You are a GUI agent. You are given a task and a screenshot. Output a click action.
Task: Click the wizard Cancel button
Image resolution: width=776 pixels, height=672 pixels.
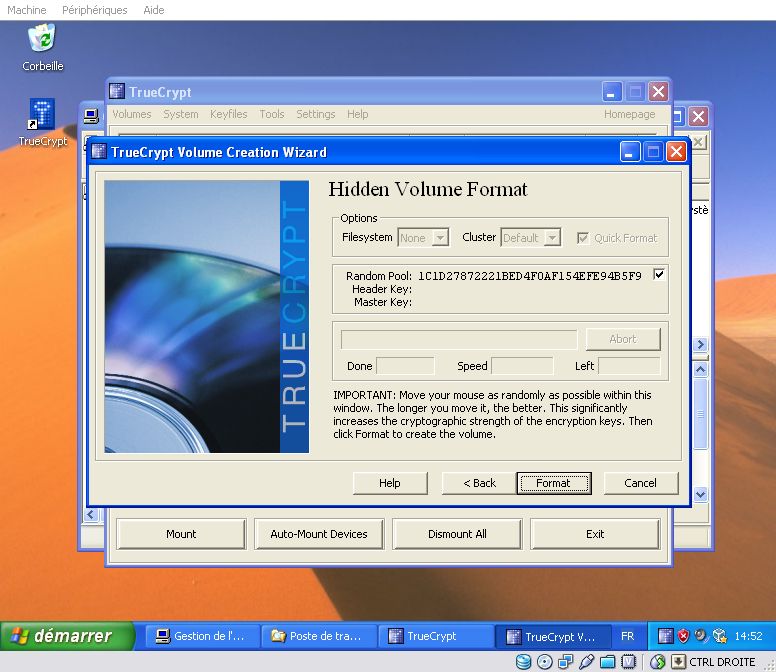pos(640,483)
